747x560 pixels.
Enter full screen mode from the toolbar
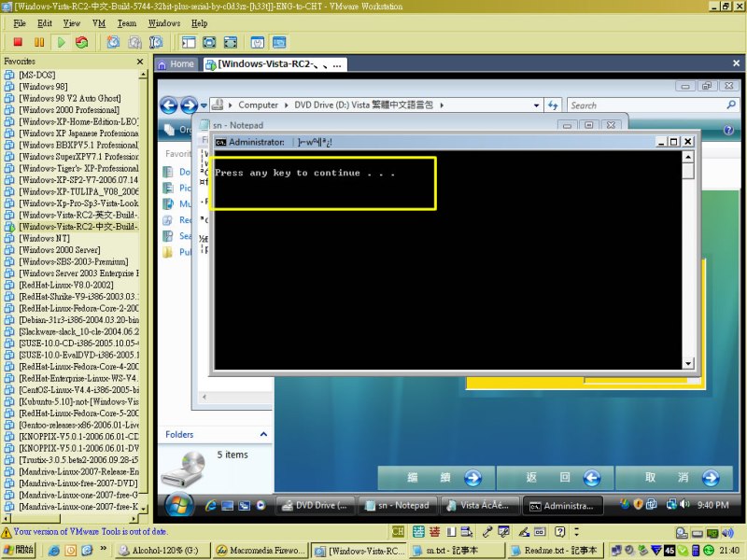click(230, 42)
